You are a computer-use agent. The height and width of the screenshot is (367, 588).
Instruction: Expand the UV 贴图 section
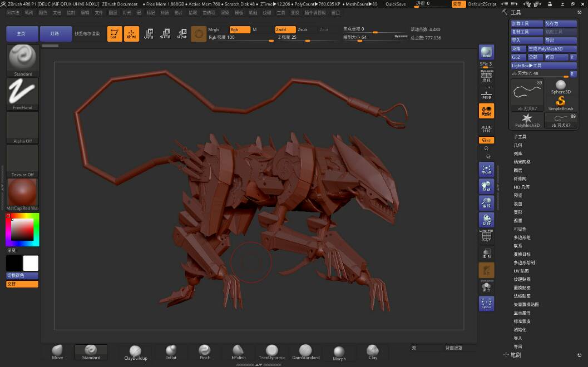click(521, 271)
